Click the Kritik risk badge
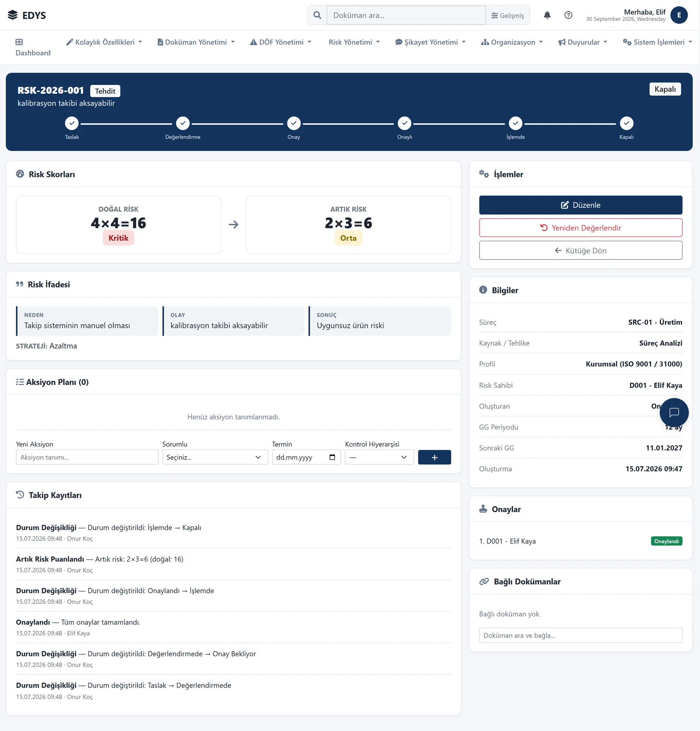The image size is (700, 731). coord(119,238)
